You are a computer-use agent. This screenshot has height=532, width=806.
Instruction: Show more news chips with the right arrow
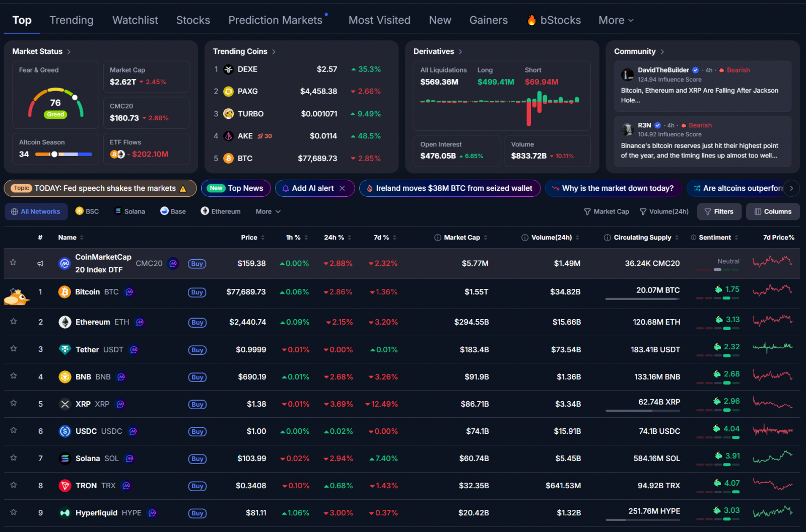791,188
